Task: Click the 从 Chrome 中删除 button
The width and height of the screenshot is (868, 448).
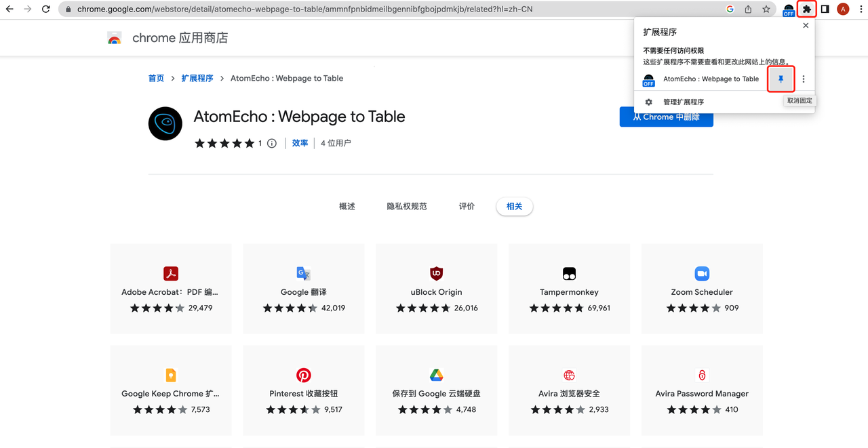Action: (666, 117)
